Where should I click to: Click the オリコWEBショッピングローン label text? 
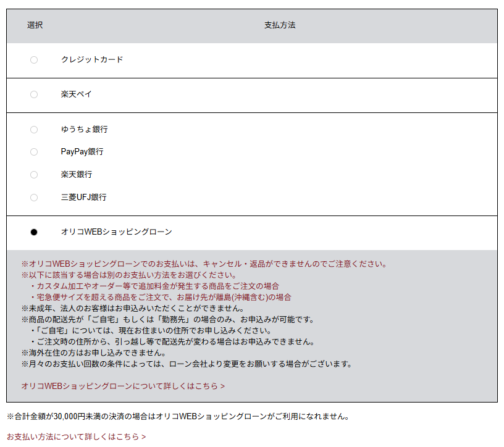(116, 232)
